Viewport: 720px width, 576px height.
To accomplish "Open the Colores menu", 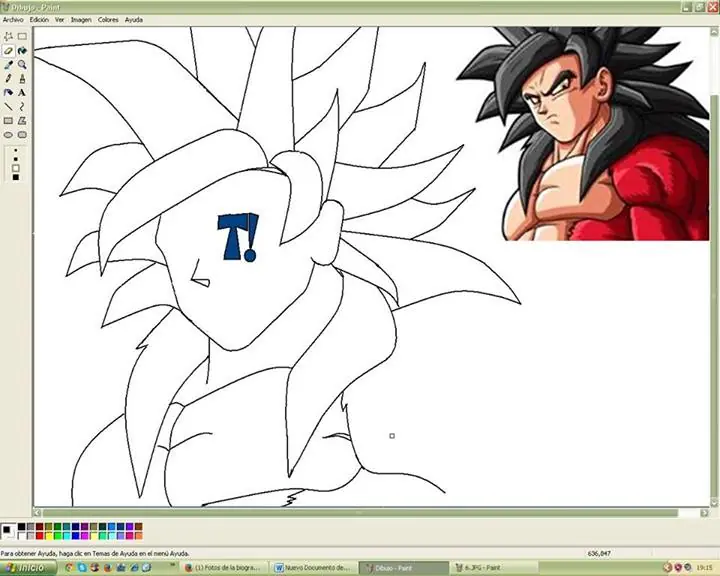I will pyautogui.click(x=108, y=20).
